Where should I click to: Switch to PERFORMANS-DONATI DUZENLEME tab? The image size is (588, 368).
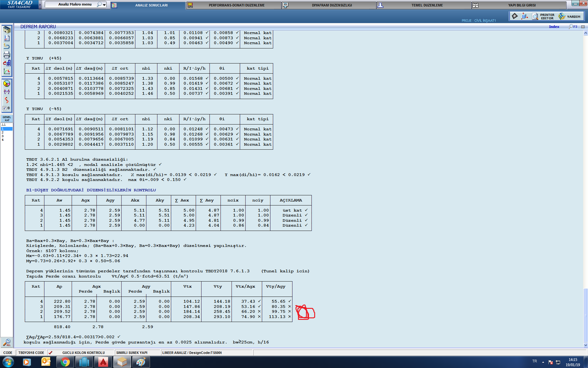click(236, 5)
